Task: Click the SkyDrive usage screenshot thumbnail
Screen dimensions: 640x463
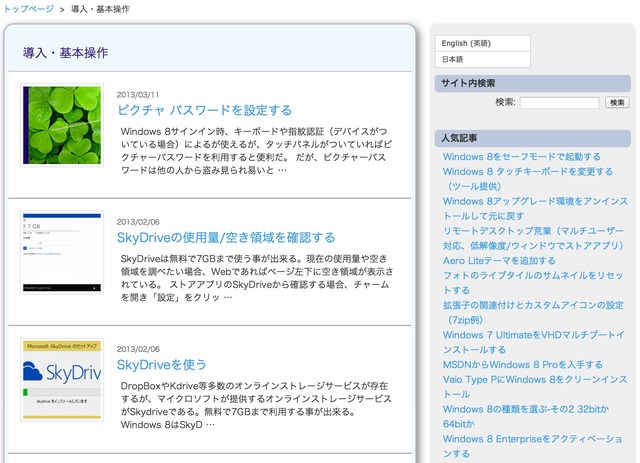Action: point(61,251)
